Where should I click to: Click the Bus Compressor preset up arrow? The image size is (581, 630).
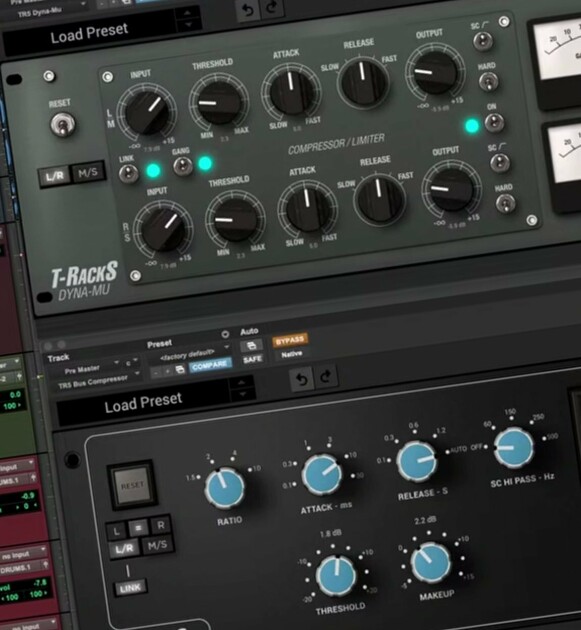tap(241, 382)
